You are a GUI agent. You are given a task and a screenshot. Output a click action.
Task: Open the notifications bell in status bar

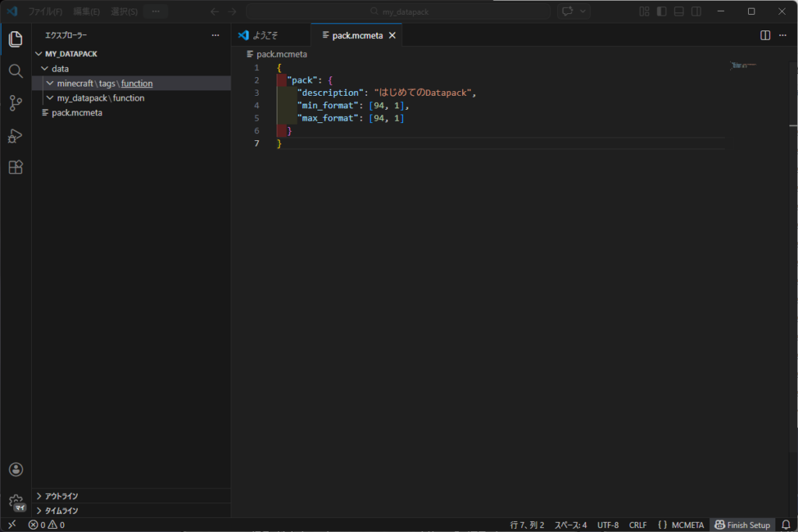[x=787, y=524]
